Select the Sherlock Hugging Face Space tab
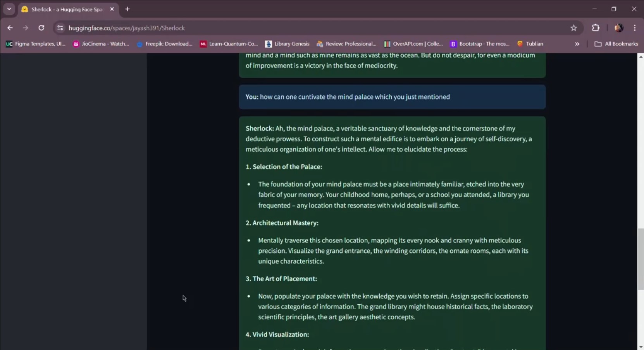This screenshot has height=350, width=644. tap(68, 9)
